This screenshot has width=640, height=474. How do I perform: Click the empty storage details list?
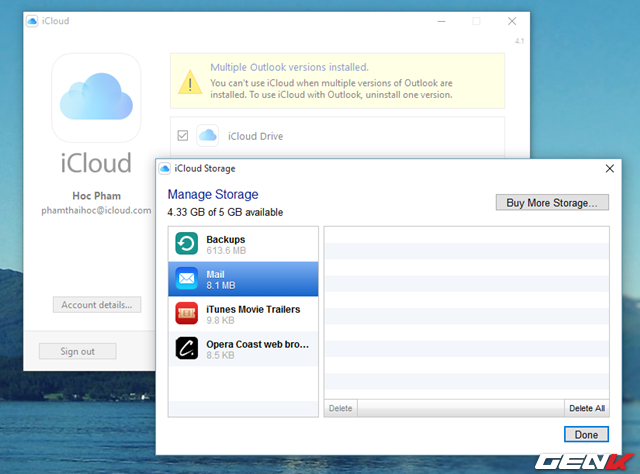click(466, 310)
